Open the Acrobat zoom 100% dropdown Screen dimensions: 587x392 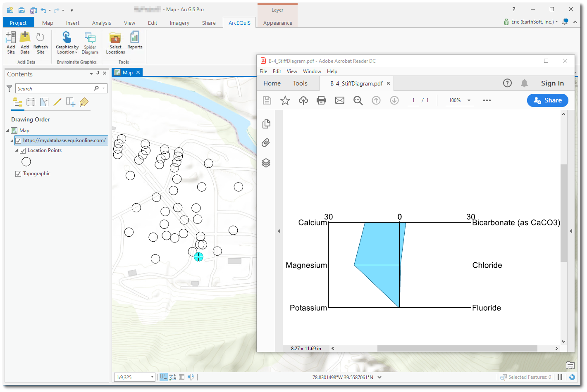click(469, 100)
